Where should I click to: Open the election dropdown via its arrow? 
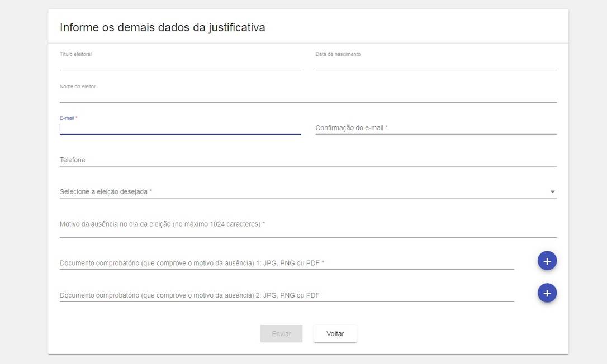click(x=552, y=192)
